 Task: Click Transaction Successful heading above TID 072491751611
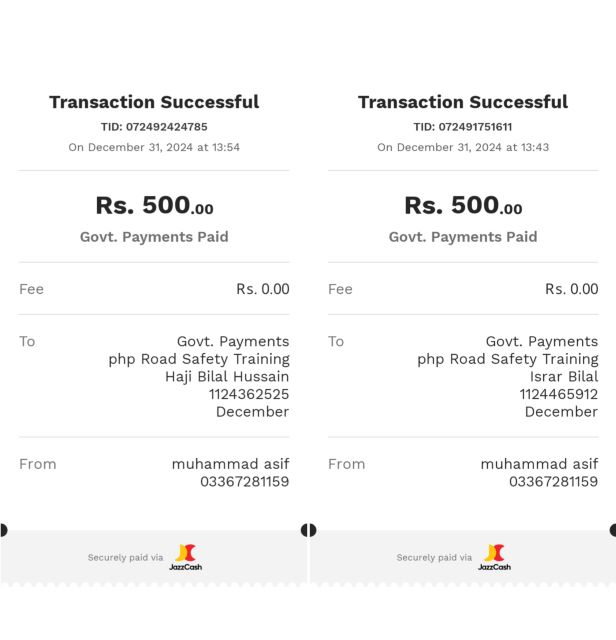463,102
